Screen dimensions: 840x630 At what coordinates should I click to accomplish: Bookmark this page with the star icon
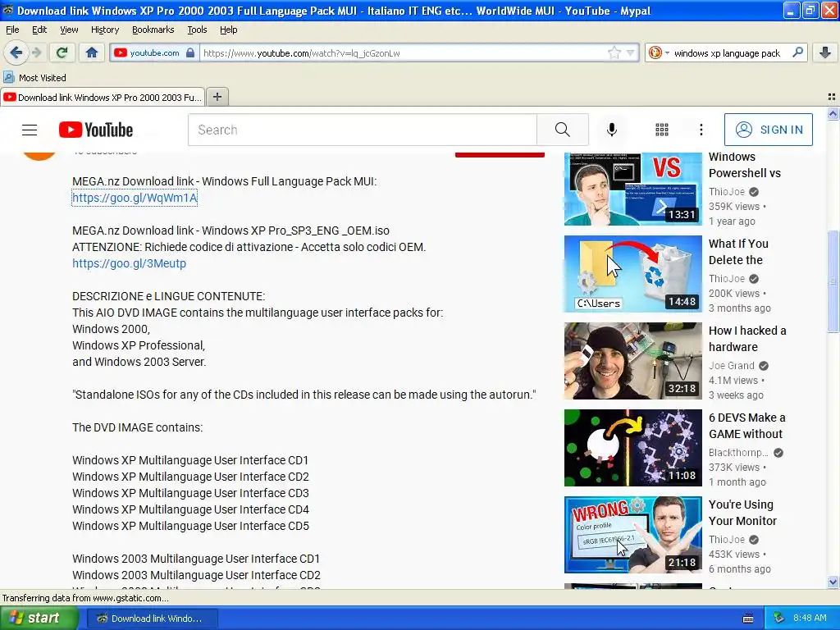pyautogui.click(x=614, y=52)
